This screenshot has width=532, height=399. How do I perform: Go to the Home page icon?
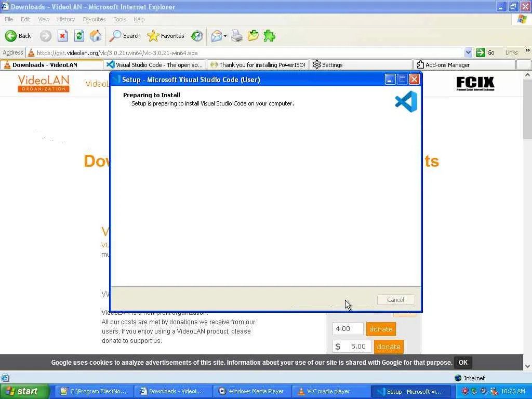[96, 36]
